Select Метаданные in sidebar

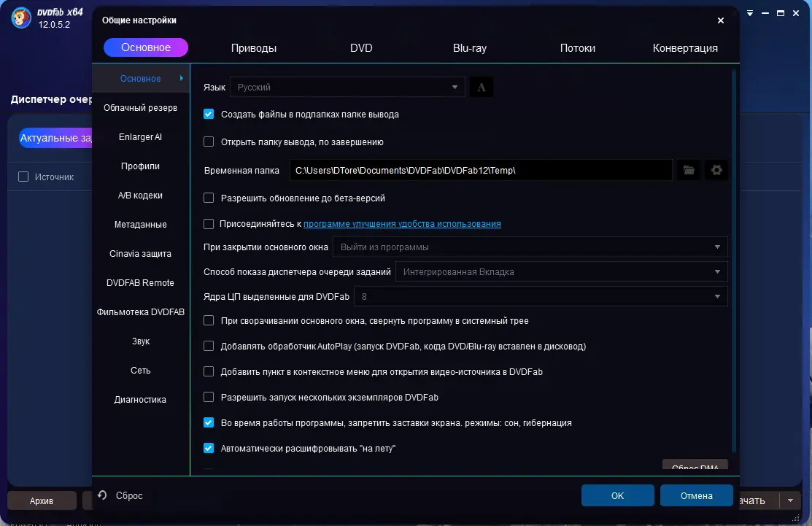coord(140,224)
